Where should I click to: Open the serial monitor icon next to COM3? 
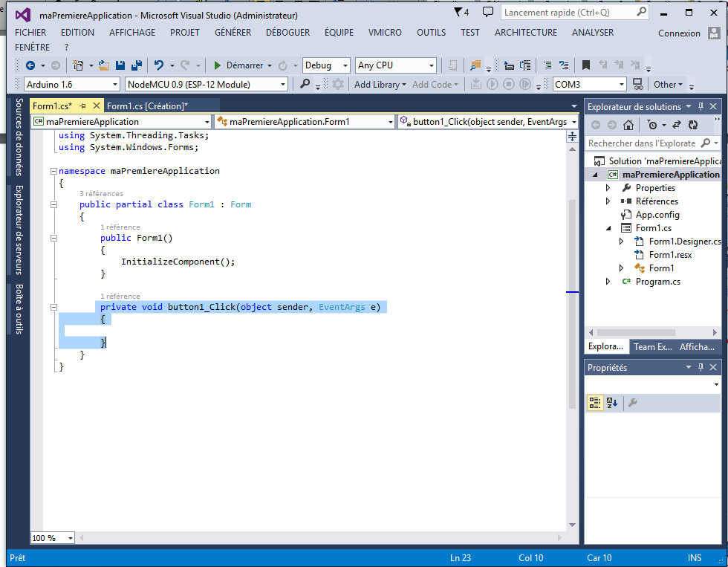point(638,84)
